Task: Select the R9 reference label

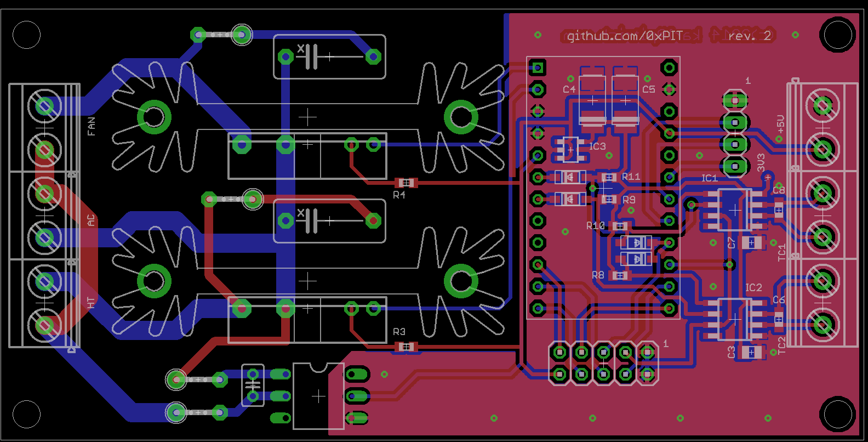Action: [629, 200]
